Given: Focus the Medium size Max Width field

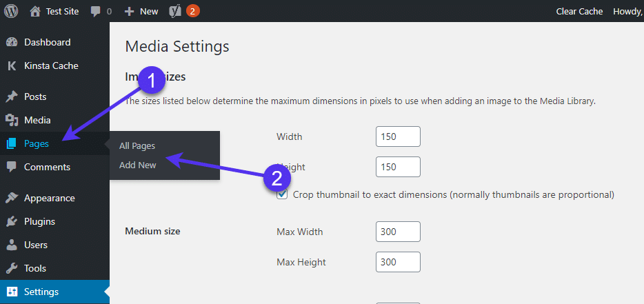Looking at the screenshot, I should pos(398,232).
